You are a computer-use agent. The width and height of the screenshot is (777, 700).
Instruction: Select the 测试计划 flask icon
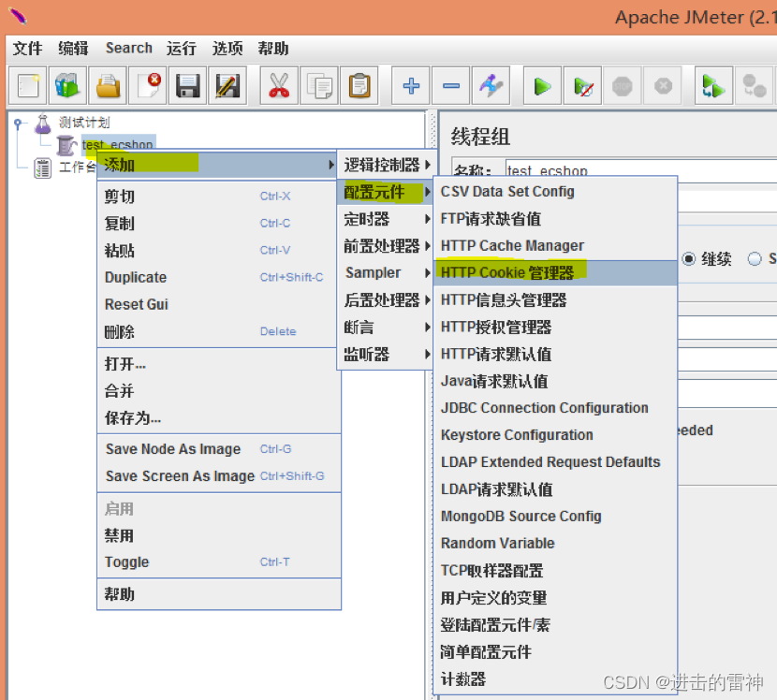pos(43,124)
